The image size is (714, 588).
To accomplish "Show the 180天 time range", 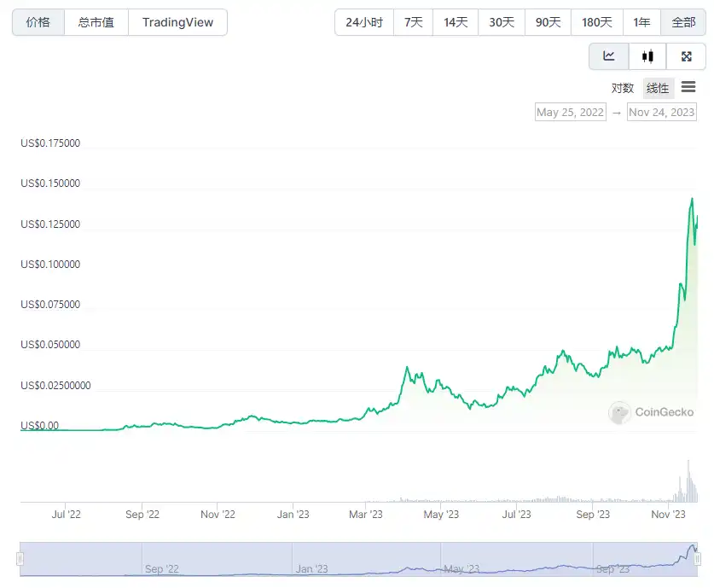I will point(597,22).
